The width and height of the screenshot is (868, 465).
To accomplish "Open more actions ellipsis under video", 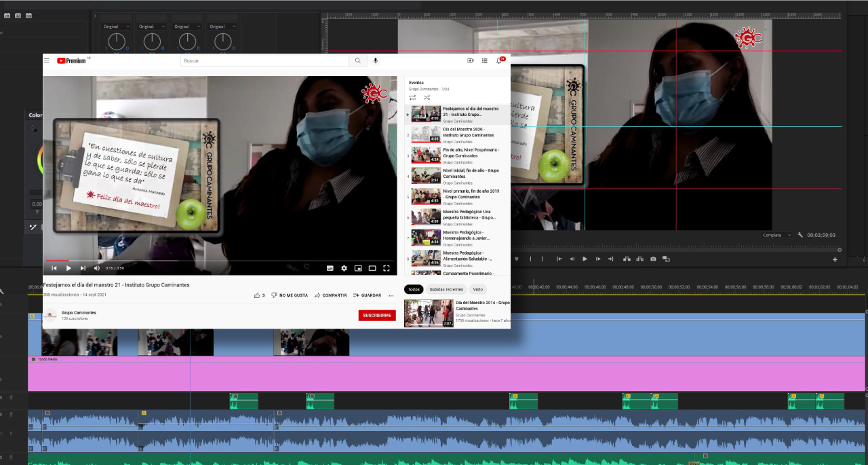I will click(x=391, y=296).
